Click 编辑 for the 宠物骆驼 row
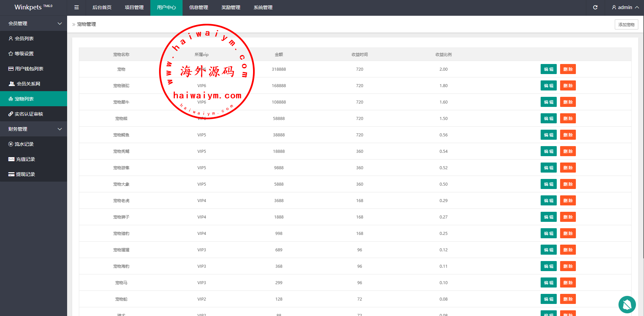Screen dimensions: 644x316 (x=548, y=86)
